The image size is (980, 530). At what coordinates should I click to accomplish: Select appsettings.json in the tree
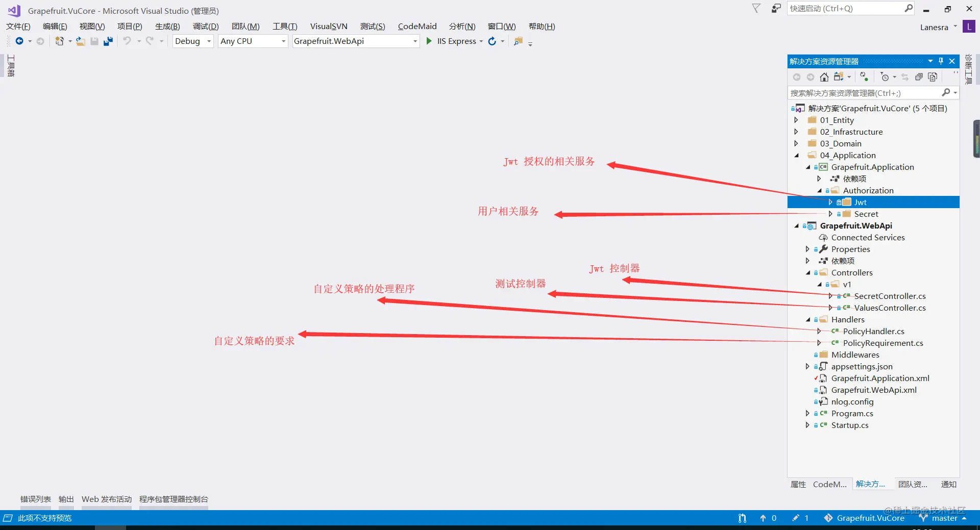tap(862, 367)
